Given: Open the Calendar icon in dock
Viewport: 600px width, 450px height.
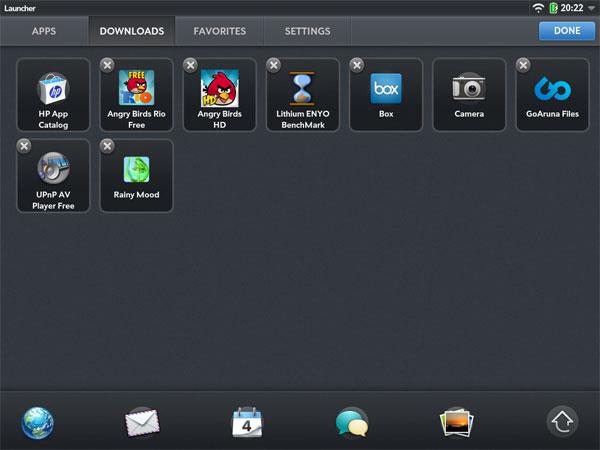Looking at the screenshot, I should pos(247,422).
